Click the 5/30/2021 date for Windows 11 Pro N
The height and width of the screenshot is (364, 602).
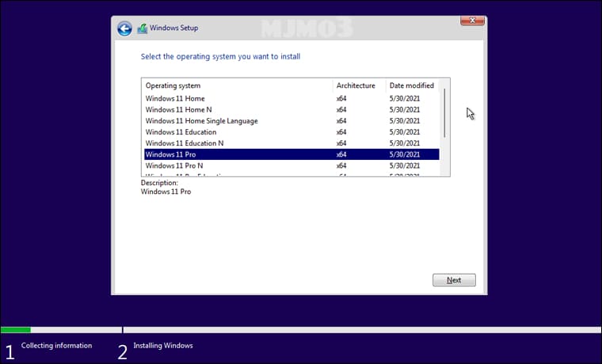click(x=405, y=165)
